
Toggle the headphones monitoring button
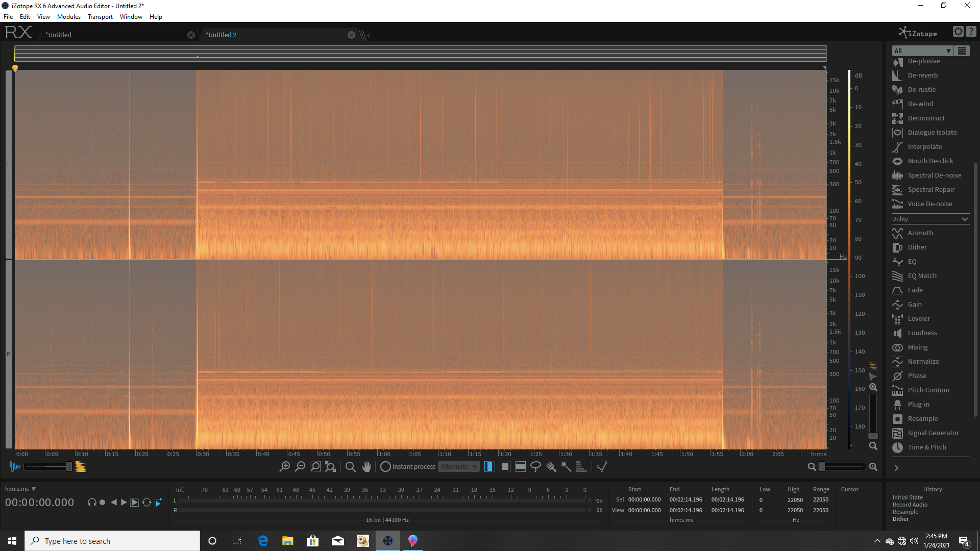pos(91,502)
